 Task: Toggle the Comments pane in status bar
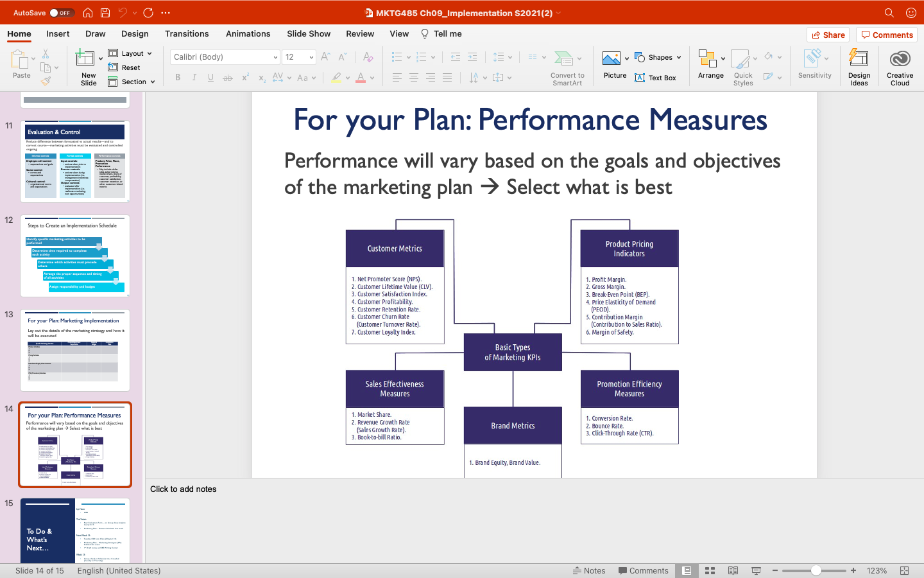click(x=643, y=570)
